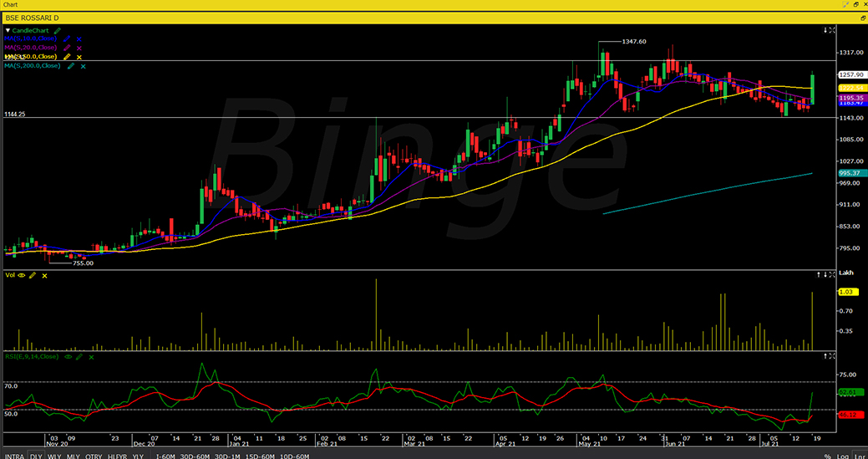Click the MA(S,200.0,Close) legend label
868x459 pixels.
(32, 66)
